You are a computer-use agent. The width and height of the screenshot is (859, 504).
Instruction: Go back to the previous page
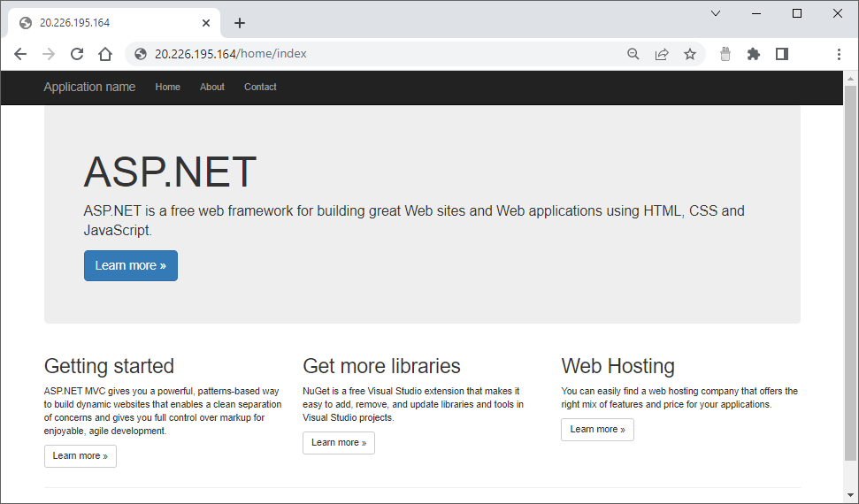20,54
